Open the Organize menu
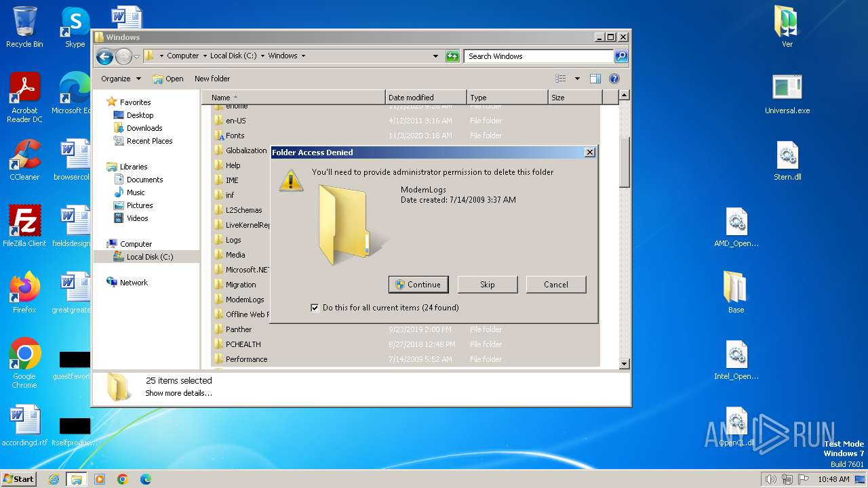The width and height of the screenshot is (868, 488). tap(121, 79)
